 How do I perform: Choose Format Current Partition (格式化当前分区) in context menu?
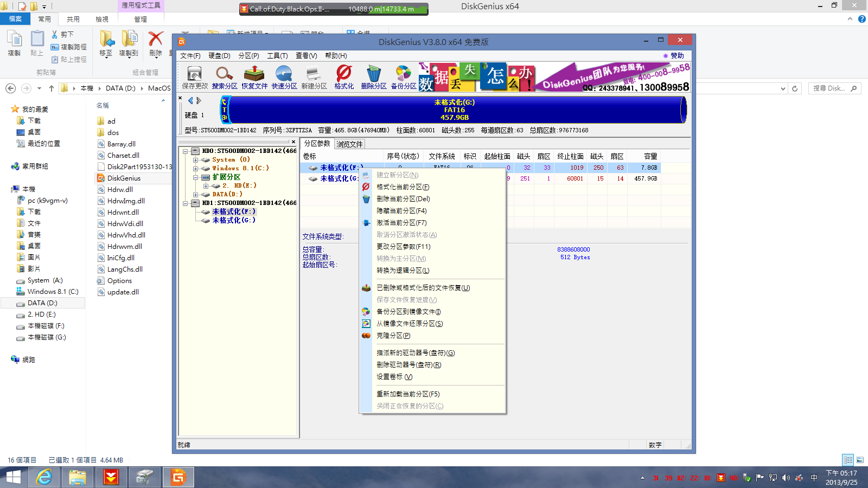(432, 187)
